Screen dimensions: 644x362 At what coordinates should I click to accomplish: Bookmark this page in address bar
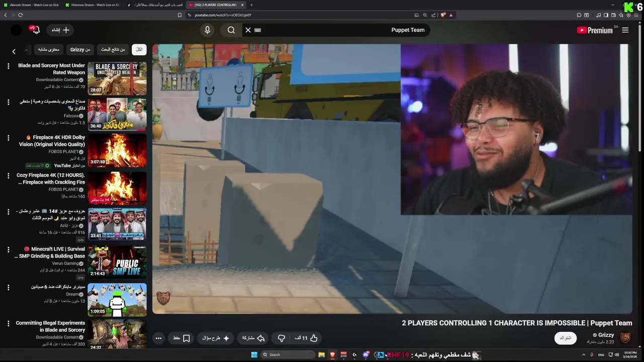(180, 15)
